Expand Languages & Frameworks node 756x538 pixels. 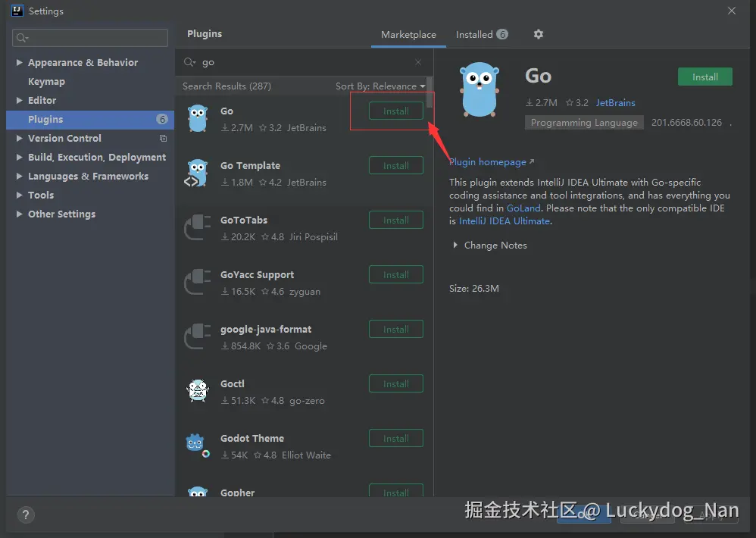click(x=19, y=176)
